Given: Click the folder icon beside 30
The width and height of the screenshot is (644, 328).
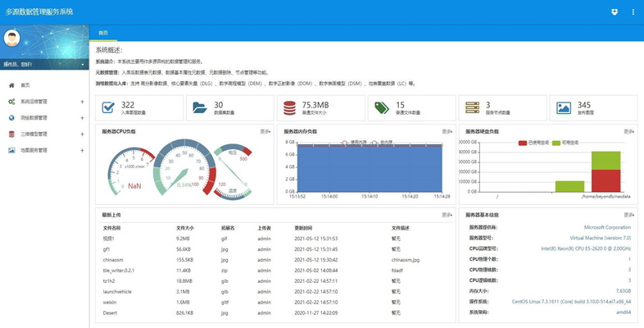Looking at the screenshot, I should [199, 108].
